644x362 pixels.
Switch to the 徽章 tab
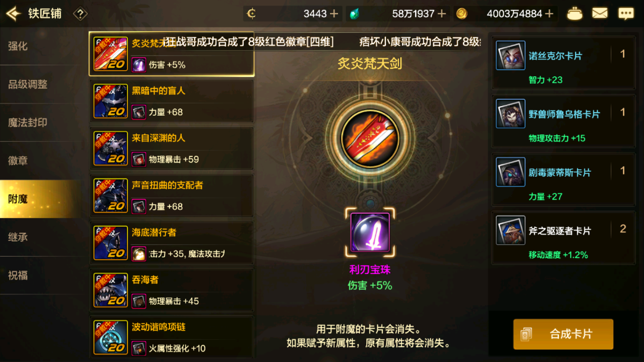coord(41,161)
